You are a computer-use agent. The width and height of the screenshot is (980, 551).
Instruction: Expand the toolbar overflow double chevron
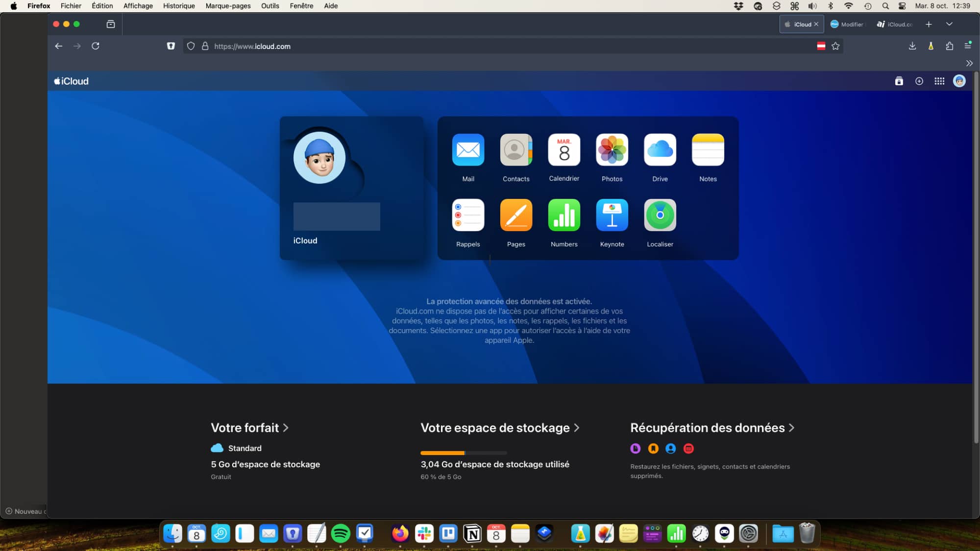969,63
